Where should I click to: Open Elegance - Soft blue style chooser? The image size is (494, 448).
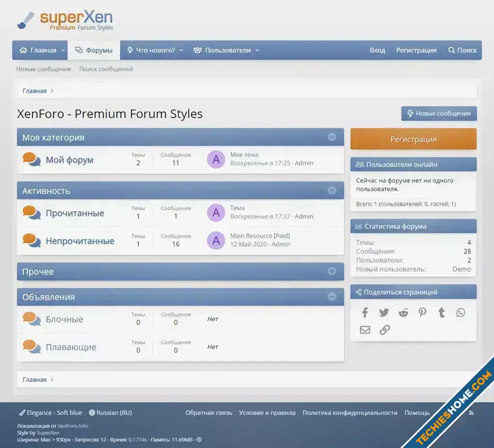[x=50, y=413]
